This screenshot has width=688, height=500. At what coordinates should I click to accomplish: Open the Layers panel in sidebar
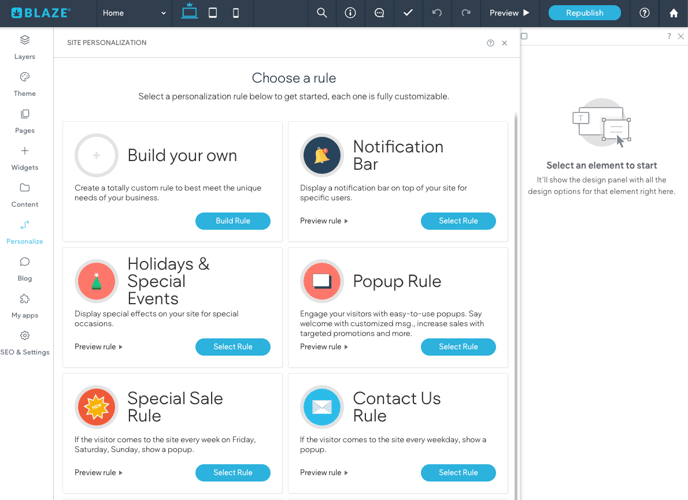point(24,46)
